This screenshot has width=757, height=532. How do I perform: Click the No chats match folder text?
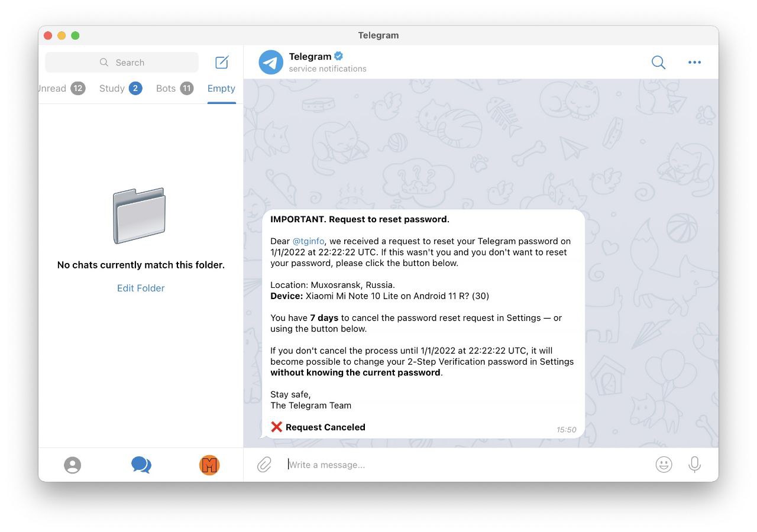click(141, 265)
